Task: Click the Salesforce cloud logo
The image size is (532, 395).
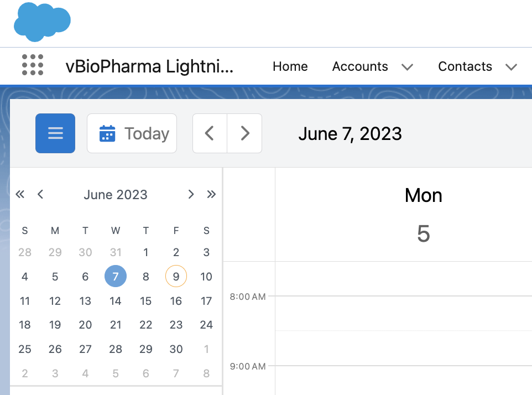Action: 42,22
